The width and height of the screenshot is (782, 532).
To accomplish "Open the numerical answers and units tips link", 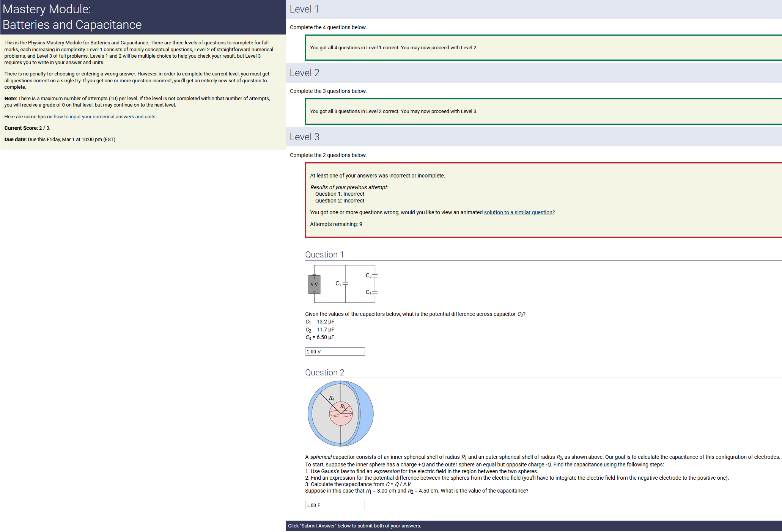I will coord(105,117).
